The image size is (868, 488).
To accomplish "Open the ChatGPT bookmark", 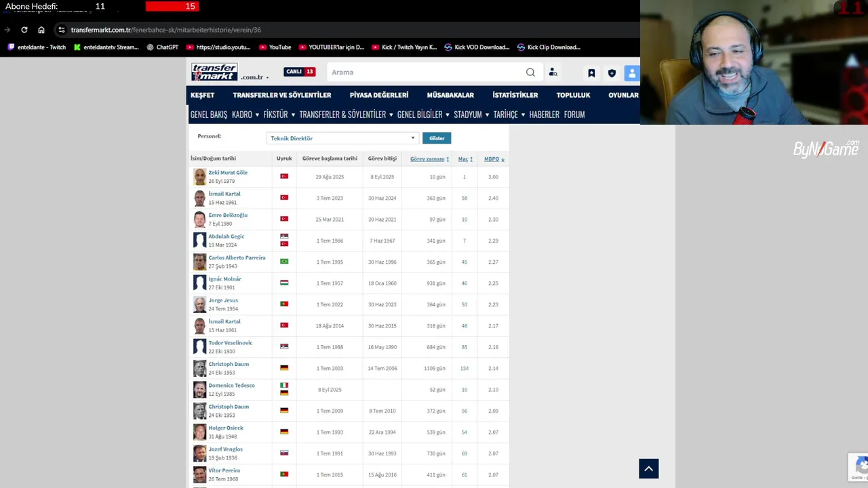I will (162, 47).
